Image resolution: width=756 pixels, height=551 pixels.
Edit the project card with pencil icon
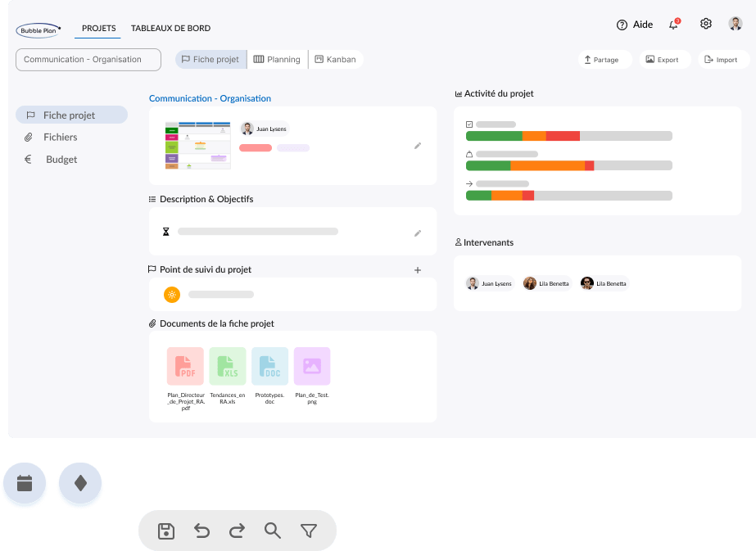pos(418,146)
